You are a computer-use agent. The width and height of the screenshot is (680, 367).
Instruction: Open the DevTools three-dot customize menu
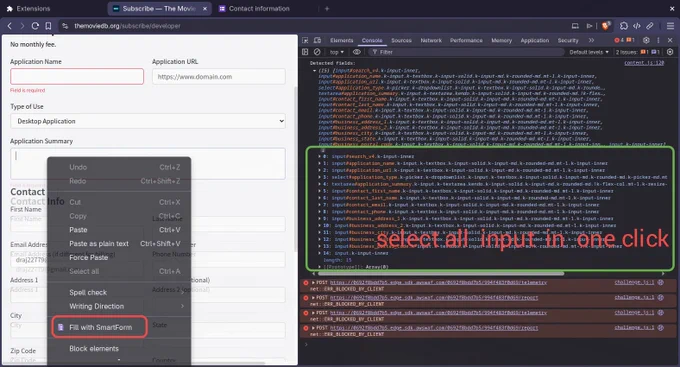tap(658, 40)
